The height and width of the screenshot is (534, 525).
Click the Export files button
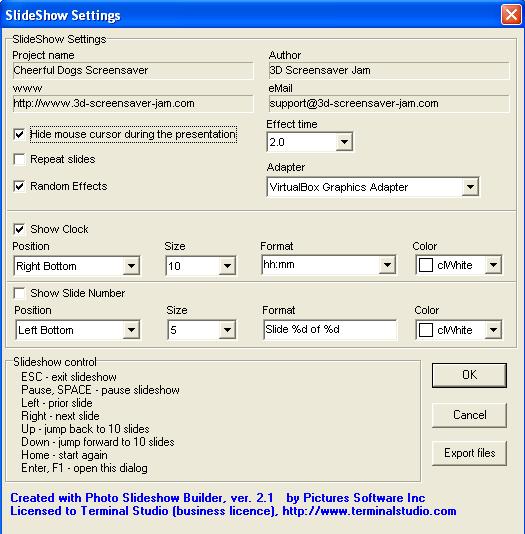click(x=470, y=453)
